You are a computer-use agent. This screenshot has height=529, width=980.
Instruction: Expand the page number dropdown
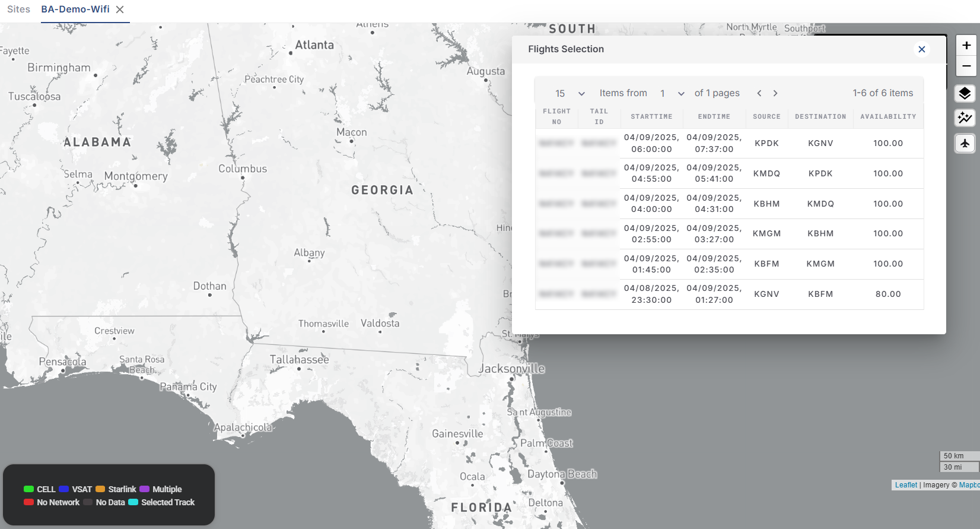tap(673, 93)
